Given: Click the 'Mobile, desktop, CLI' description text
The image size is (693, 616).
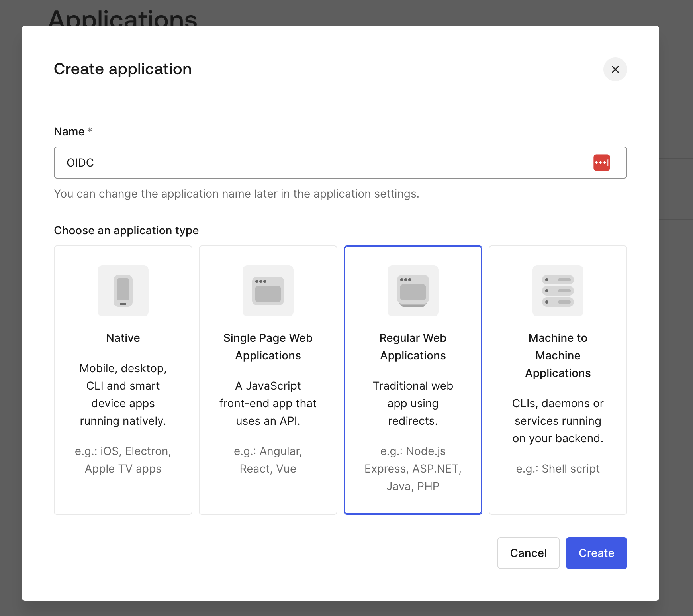Looking at the screenshot, I should pyautogui.click(x=123, y=394).
